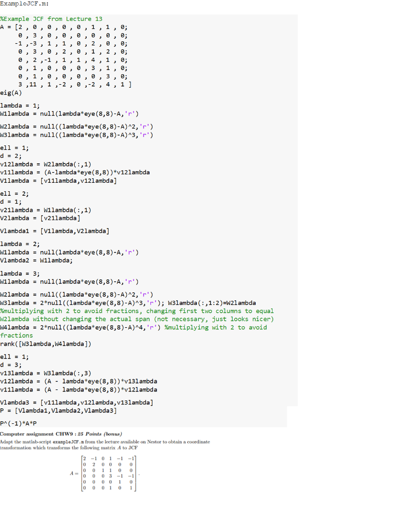Click the 'lambda = 3;' assignment line
Image resolution: width=420 pixels, height=510 pixels.
pyautogui.click(x=18, y=273)
